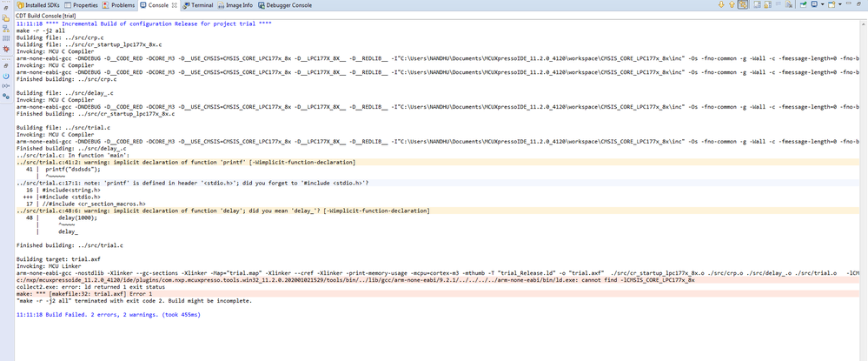
Task: Toggle the scroll lock console icon
Action: pos(767,4)
